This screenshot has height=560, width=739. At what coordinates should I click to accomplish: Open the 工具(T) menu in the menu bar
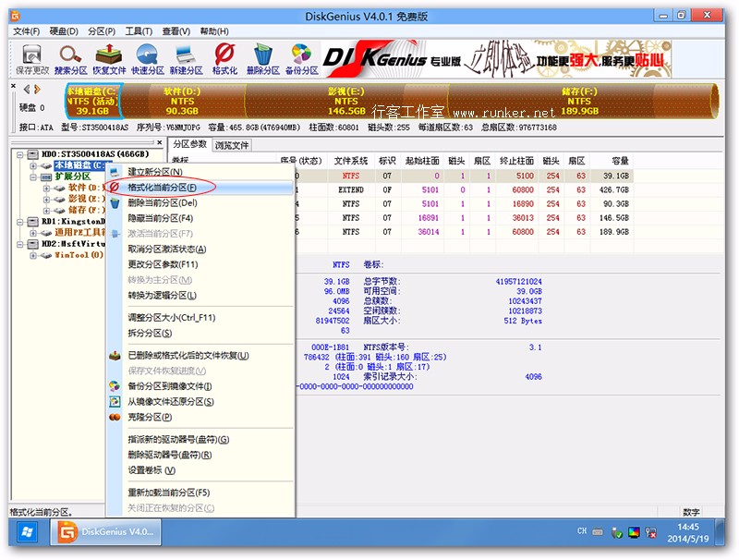[x=139, y=31]
